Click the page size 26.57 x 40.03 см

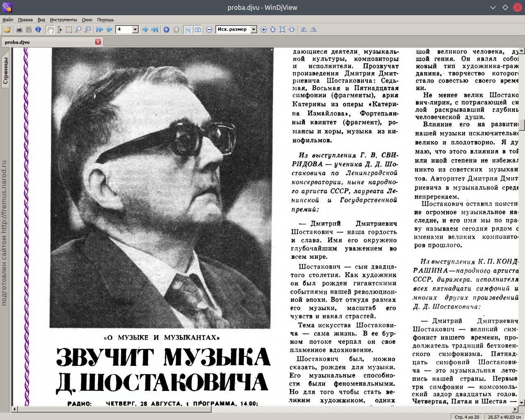click(x=504, y=417)
